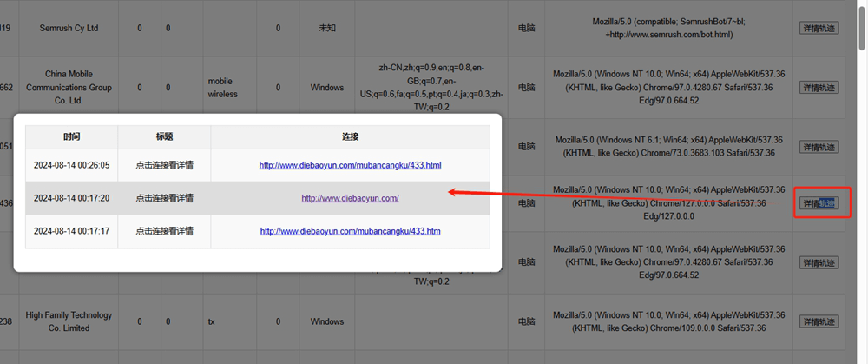Viewport: 868px width, 364px height.
Task: Select Windows in the China Mobile row
Action: point(326,88)
